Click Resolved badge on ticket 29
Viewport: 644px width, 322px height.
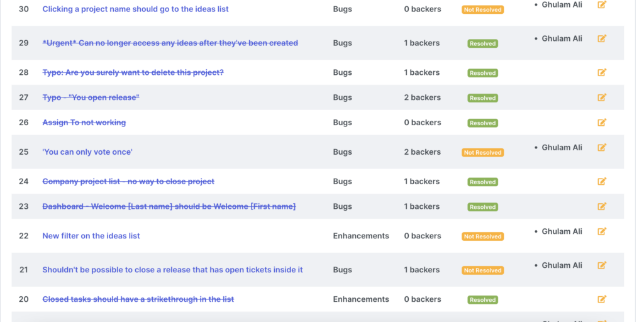482,44
